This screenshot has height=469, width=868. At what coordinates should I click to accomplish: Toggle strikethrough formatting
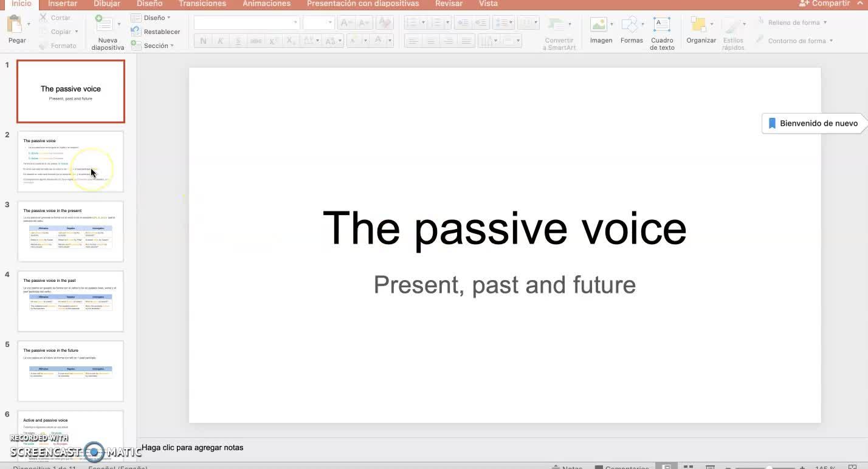point(256,41)
